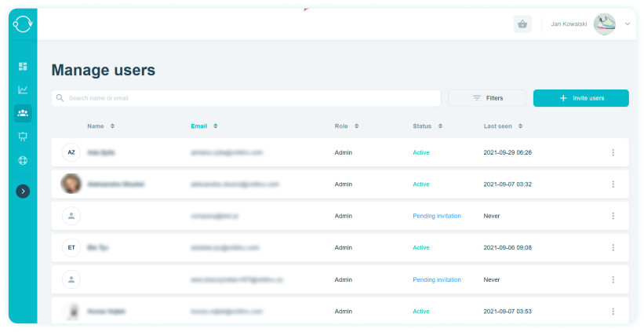Viewport: 644px width, 332px height.
Task: Click Jan Kowalski's profile avatar picture
Action: pos(605,24)
